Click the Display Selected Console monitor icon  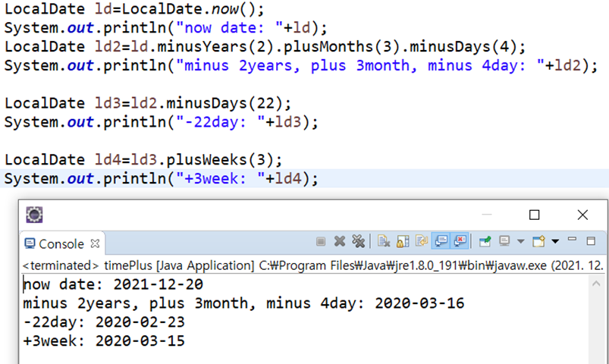click(504, 242)
